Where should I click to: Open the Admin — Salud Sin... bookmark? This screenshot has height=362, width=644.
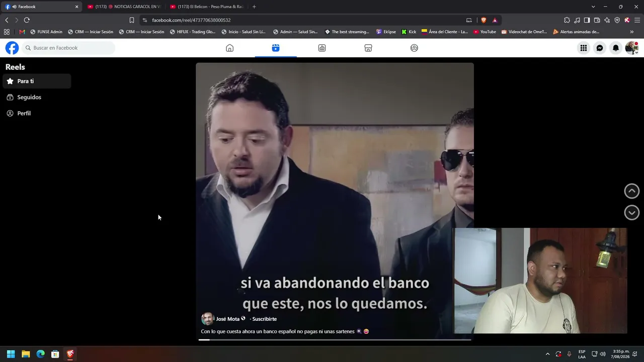click(295, 32)
